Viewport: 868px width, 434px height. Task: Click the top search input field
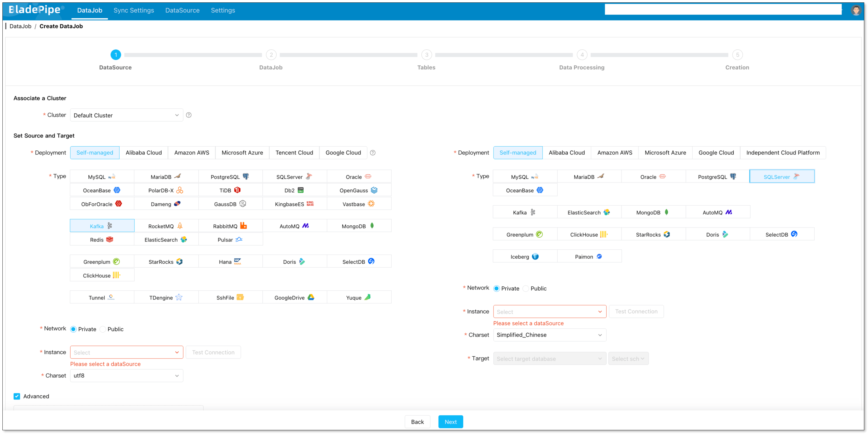pos(723,9)
